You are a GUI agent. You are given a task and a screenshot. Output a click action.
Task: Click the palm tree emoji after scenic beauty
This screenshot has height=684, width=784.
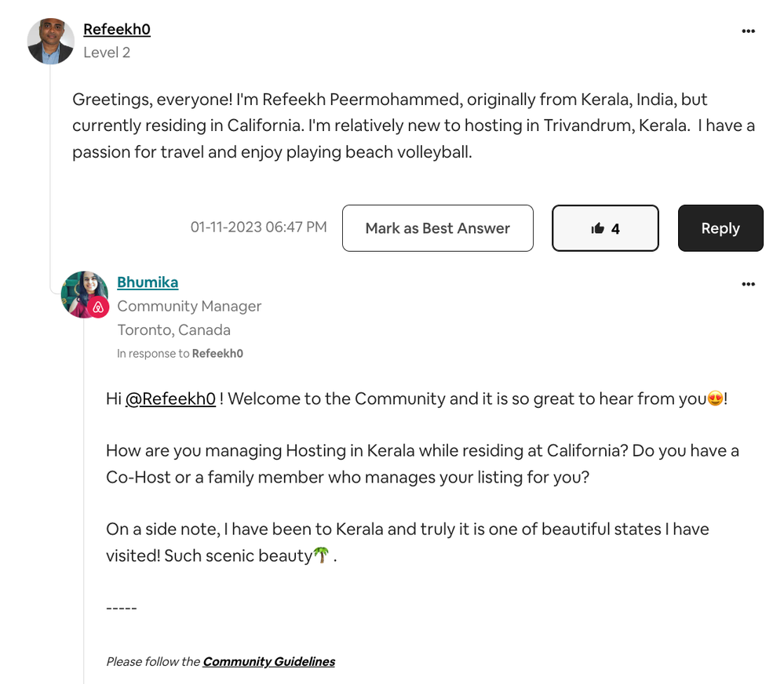[321, 555]
